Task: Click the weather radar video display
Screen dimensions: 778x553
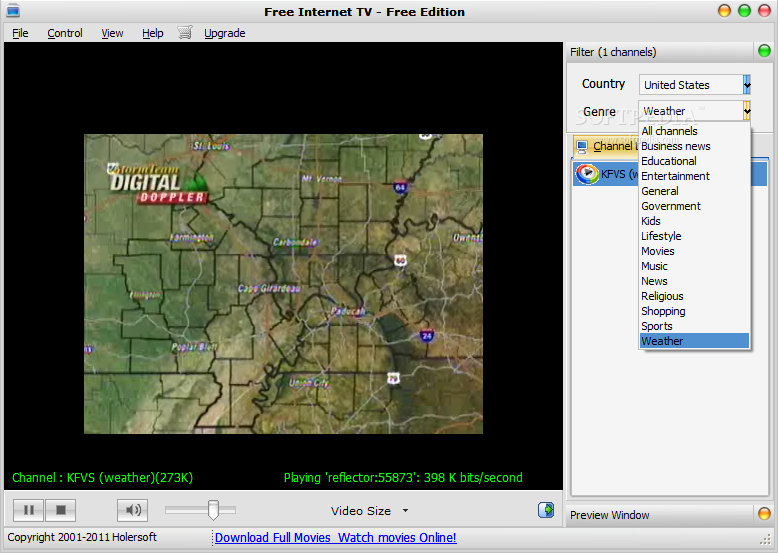Action: pos(283,284)
